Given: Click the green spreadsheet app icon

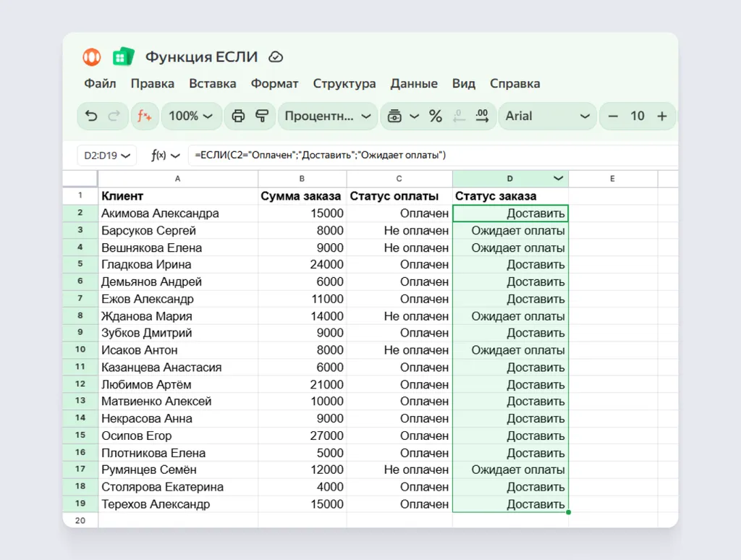Looking at the screenshot, I should click(123, 56).
